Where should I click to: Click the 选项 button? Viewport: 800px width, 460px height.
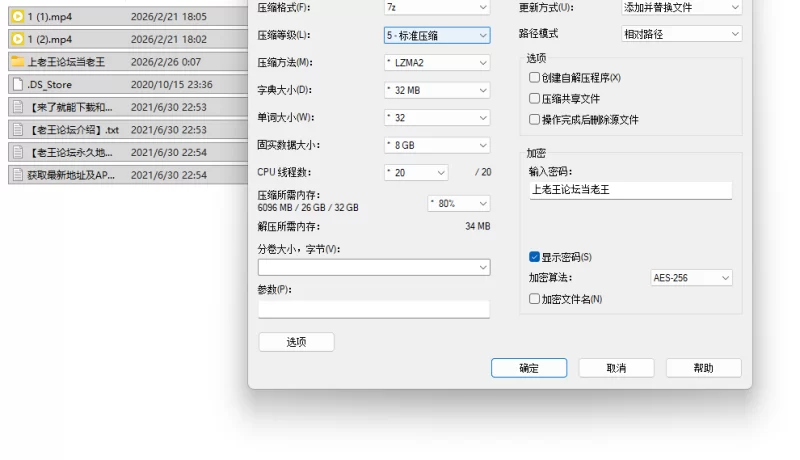(296, 342)
